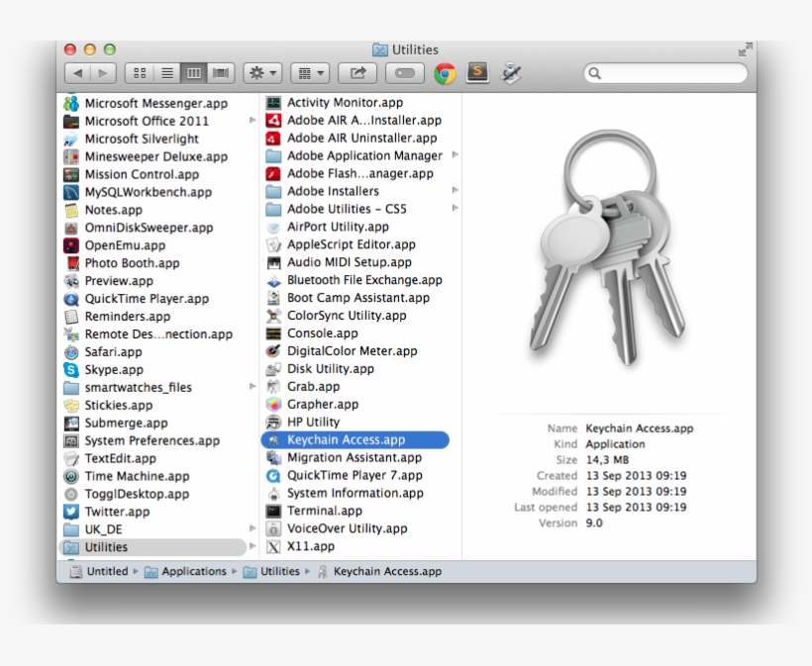Switch to list view mode
This screenshot has height=666, width=812.
[x=166, y=73]
